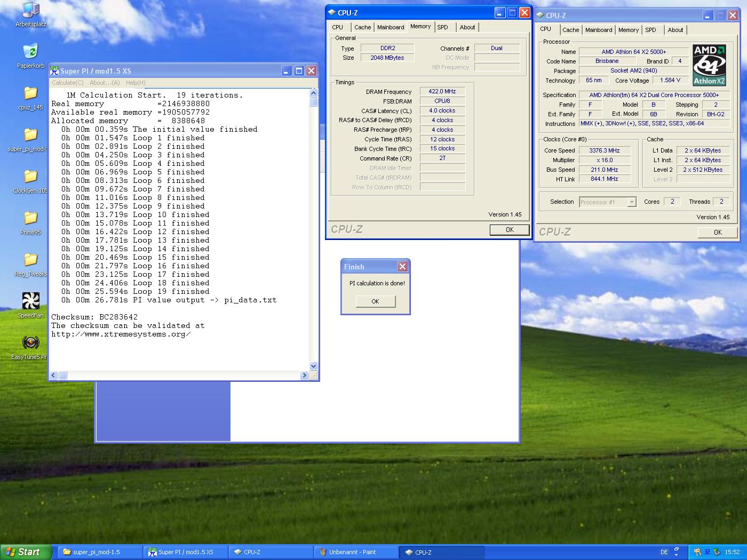
Task: Click Super PI horizontal scroll left arrow
Action: click(x=53, y=375)
